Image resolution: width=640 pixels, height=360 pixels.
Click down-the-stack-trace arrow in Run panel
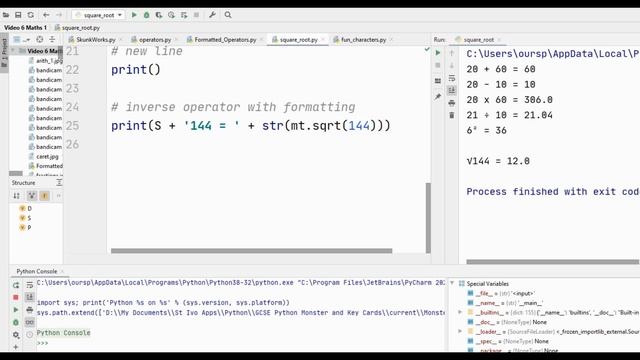[451, 65]
